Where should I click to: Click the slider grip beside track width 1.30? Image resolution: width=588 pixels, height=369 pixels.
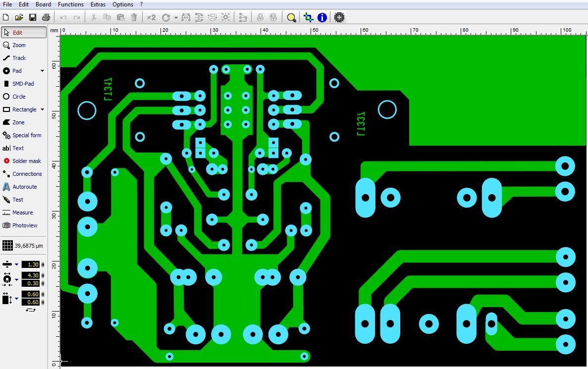[43, 264]
